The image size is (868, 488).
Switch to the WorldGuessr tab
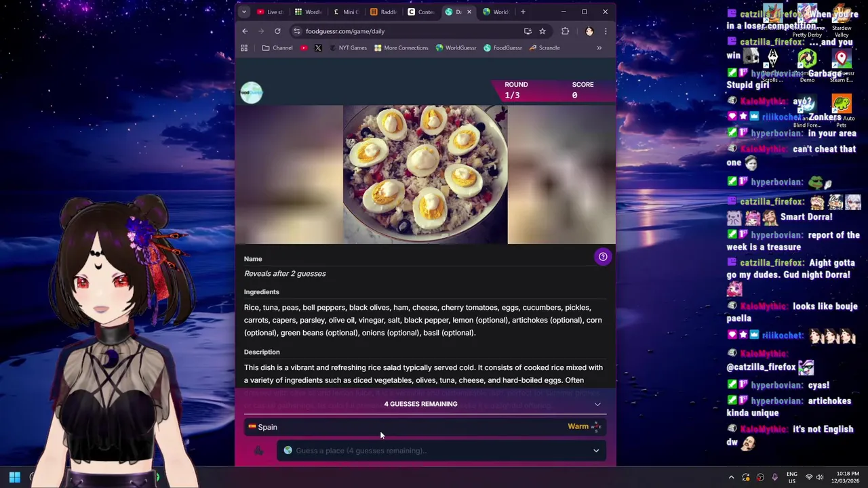(496, 12)
